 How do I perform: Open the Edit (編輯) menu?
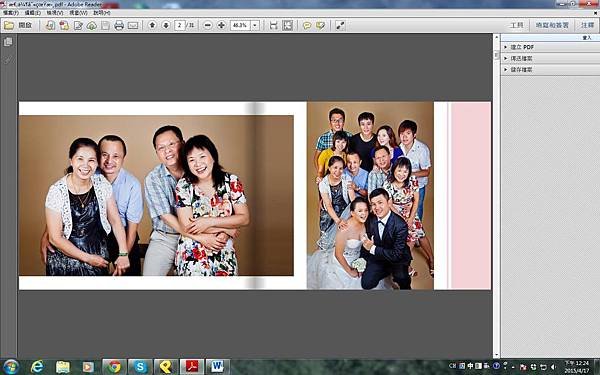click(32, 13)
